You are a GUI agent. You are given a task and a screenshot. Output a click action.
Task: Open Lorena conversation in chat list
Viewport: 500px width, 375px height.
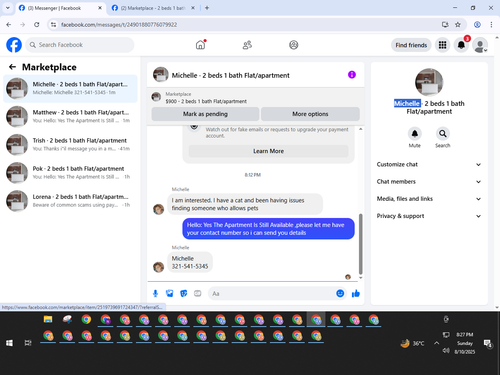pos(70,201)
